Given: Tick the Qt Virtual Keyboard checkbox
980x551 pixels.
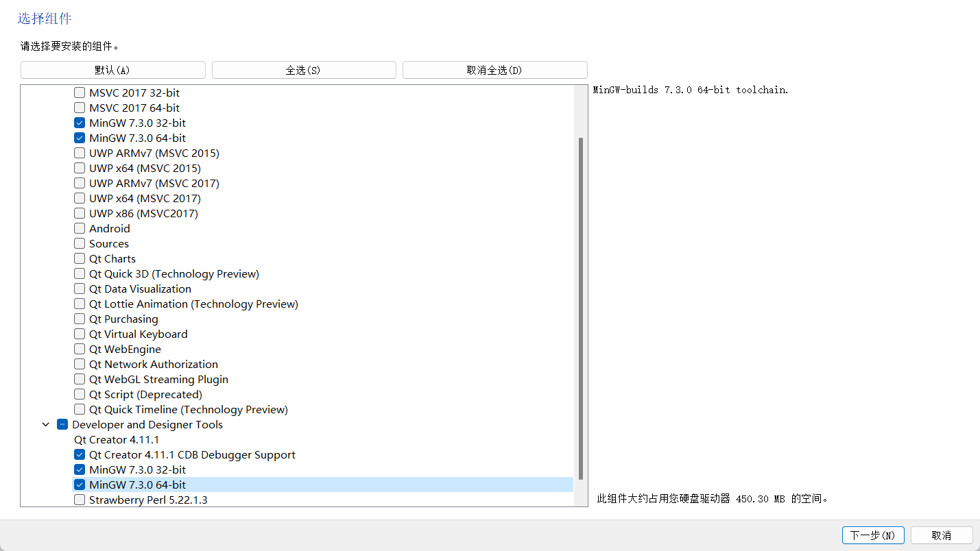Looking at the screenshot, I should [80, 334].
